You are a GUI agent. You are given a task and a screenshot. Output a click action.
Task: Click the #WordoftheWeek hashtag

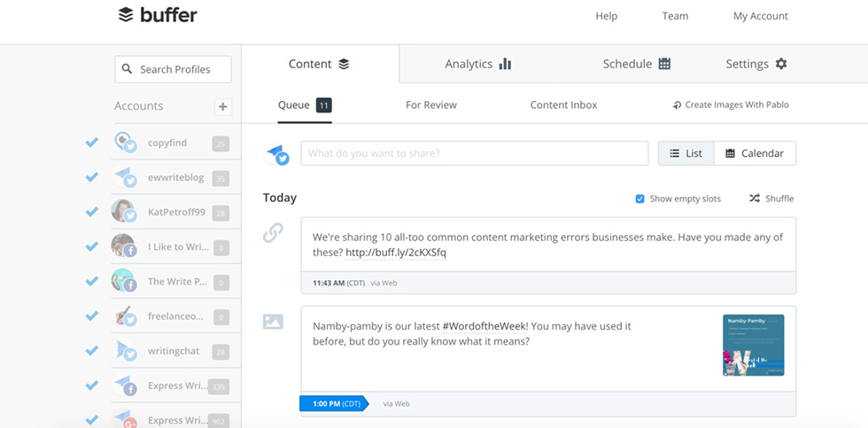484,326
